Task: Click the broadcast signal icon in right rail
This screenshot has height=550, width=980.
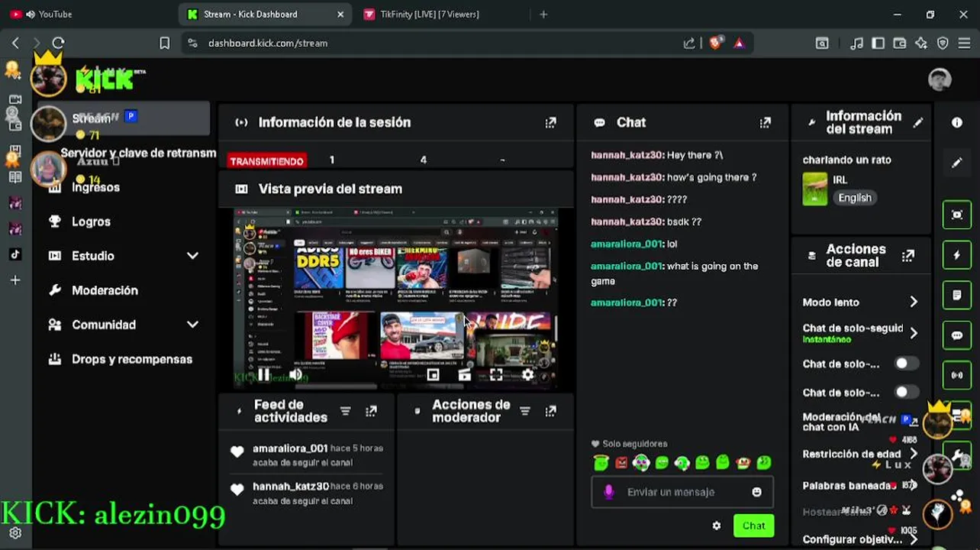Action: click(957, 375)
